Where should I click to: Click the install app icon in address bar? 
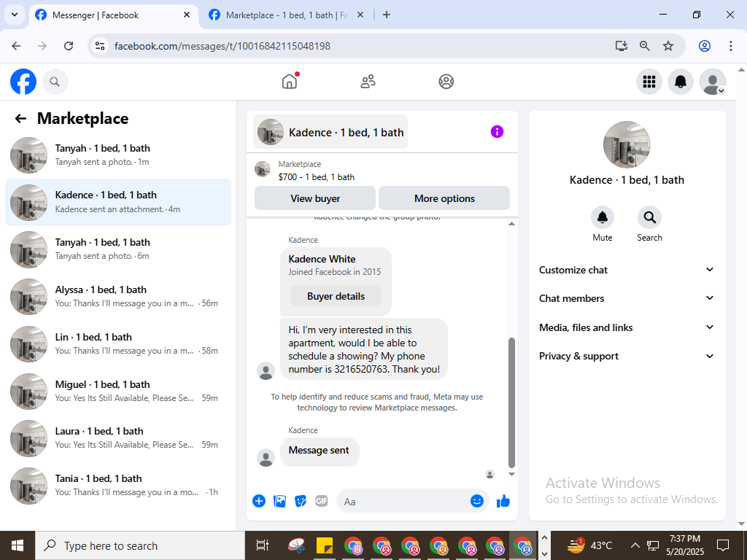pos(621,46)
